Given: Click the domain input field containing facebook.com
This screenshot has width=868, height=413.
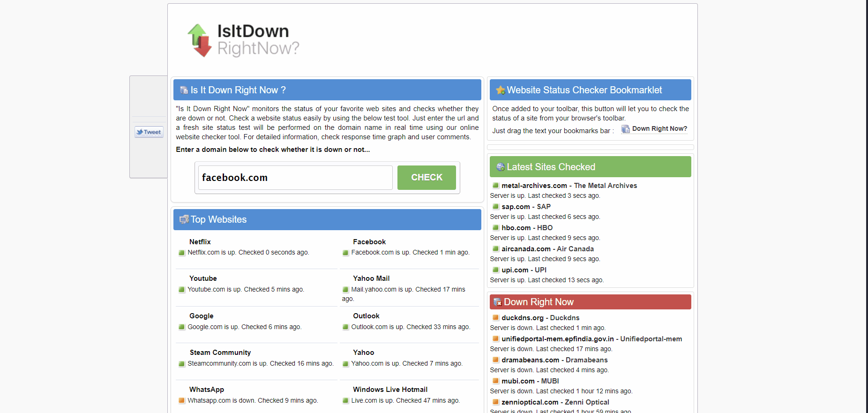Looking at the screenshot, I should [x=295, y=178].
